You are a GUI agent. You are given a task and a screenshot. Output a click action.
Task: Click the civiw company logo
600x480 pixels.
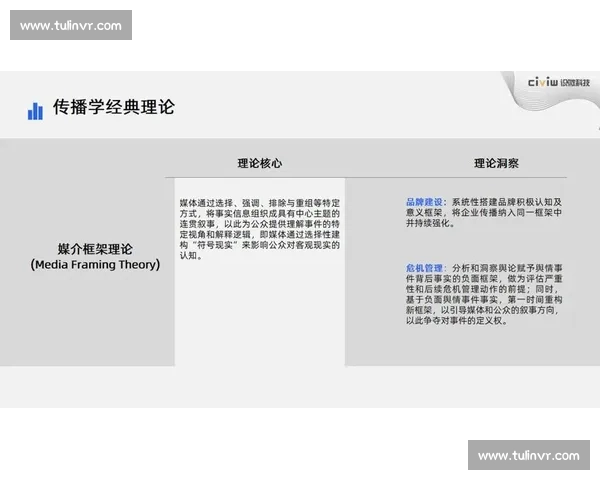[559, 82]
